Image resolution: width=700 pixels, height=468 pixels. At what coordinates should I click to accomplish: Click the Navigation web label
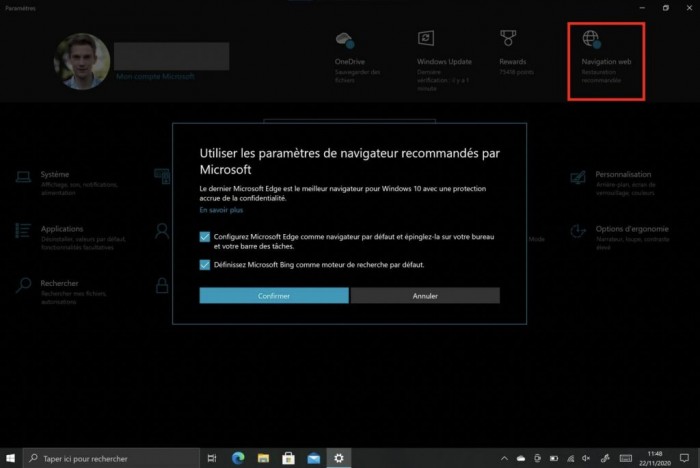(x=606, y=62)
